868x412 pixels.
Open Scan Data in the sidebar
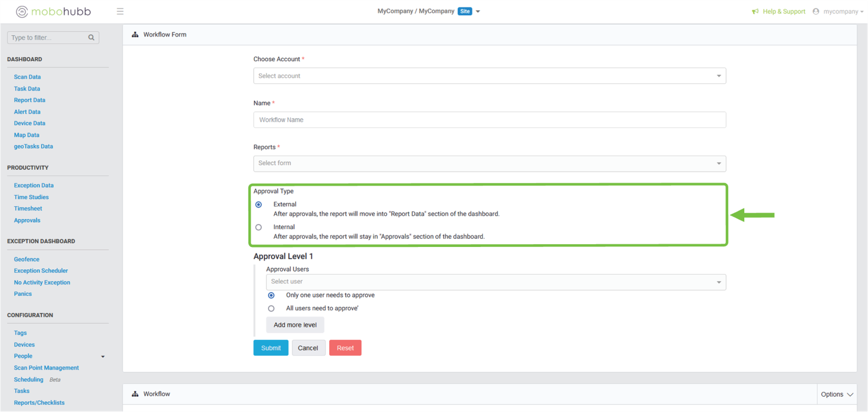(x=27, y=77)
